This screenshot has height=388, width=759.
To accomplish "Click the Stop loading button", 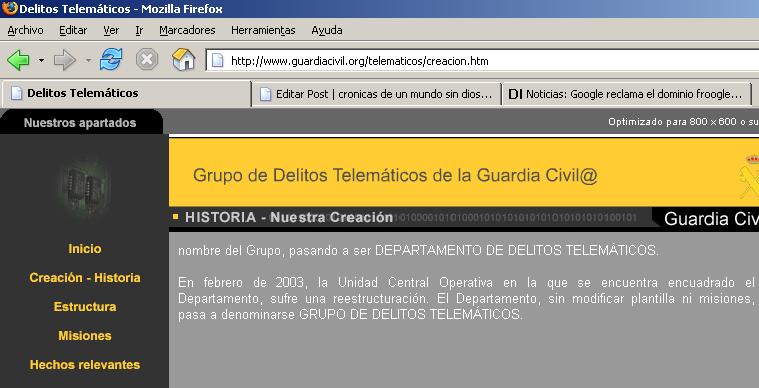I will 147,60.
